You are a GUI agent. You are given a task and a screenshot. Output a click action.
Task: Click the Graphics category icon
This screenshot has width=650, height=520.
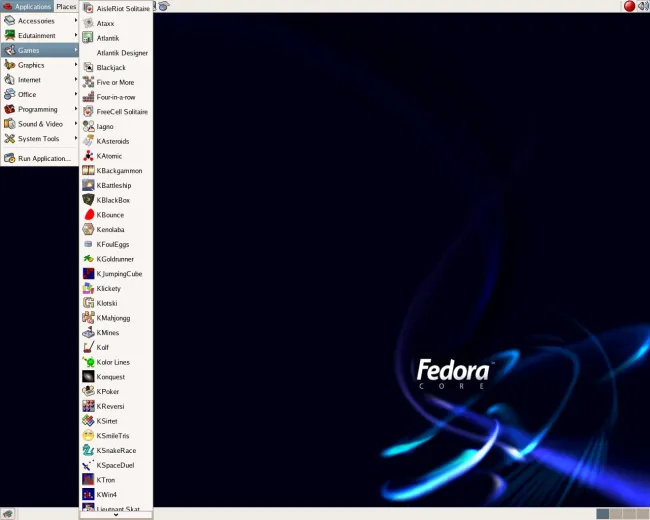(x=10, y=65)
